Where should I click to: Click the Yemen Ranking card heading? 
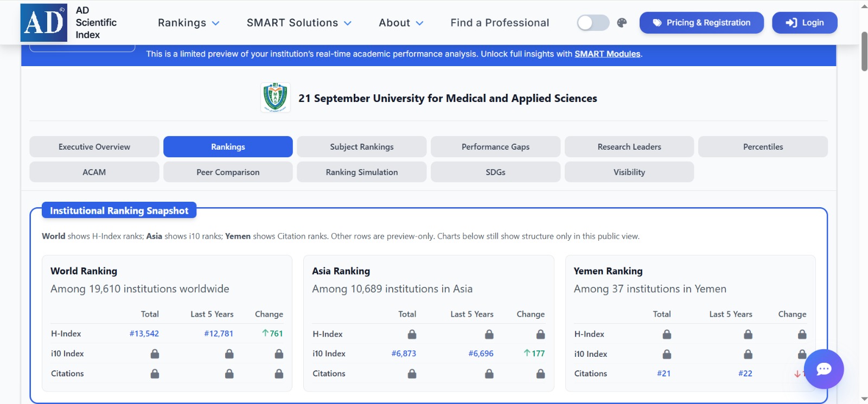608,271
